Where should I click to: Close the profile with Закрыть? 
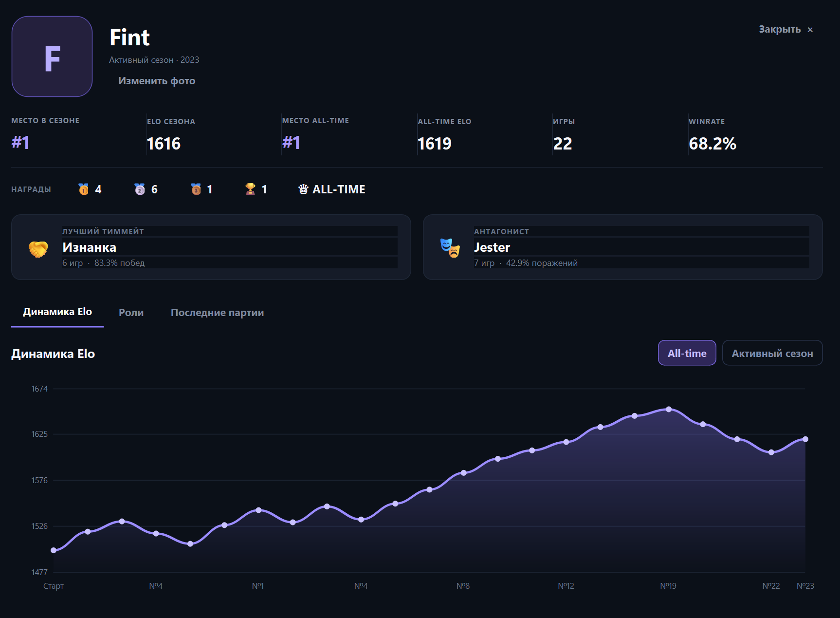(785, 29)
